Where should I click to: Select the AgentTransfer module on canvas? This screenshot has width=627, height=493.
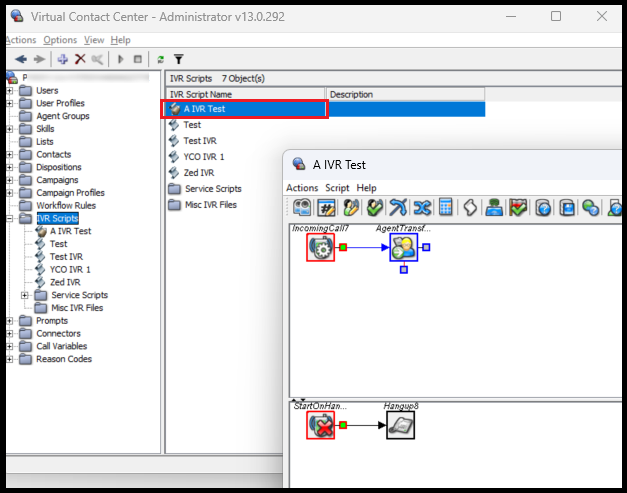tap(404, 247)
